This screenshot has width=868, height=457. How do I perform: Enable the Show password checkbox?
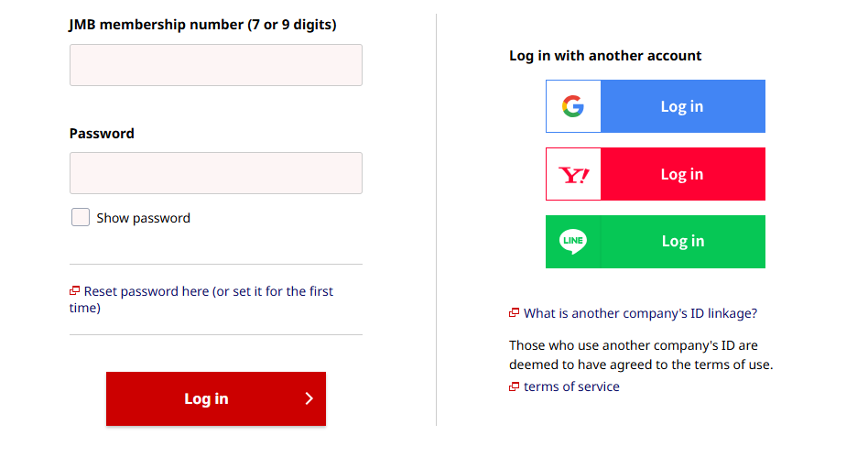pyautogui.click(x=81, y=218)
